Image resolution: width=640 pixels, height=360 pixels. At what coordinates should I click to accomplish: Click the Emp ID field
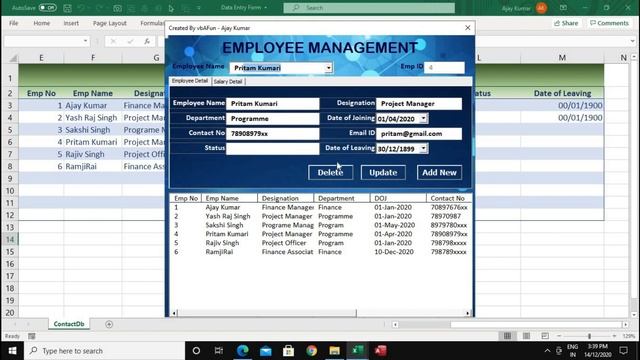444,67
